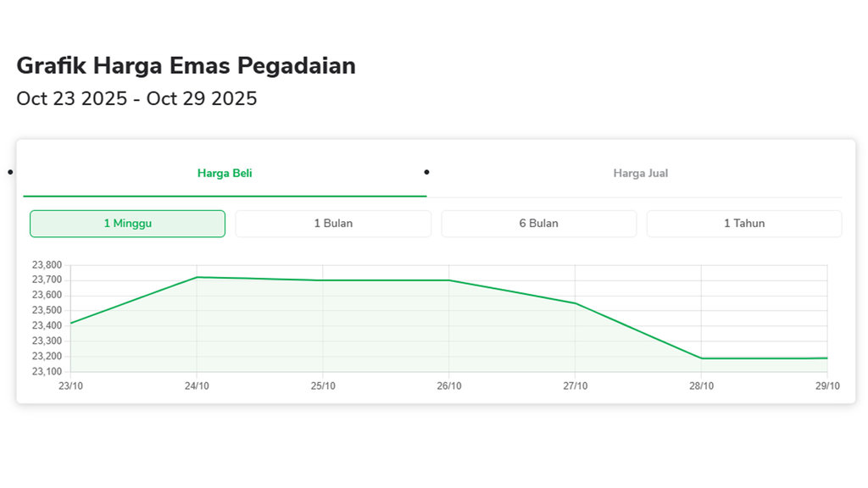Screen dimensions: 868x488
Task: Click the 29/10 axis label
Action: 827,385
